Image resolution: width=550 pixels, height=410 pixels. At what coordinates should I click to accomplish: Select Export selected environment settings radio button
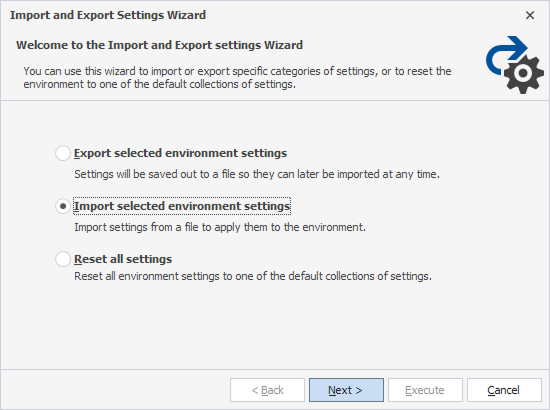point(63,153)
